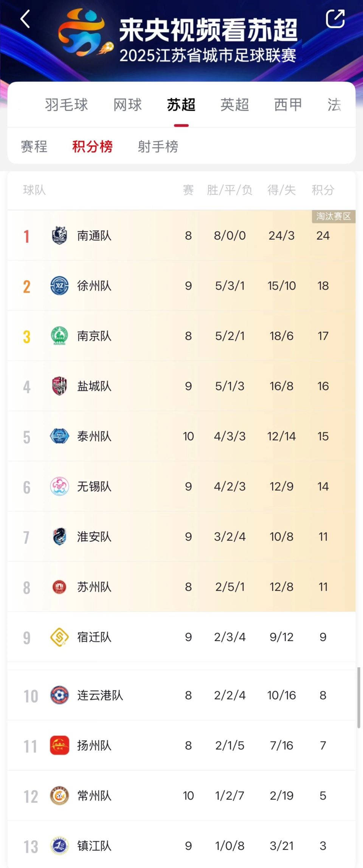Select the 射手榜 top scorers sub-tab

pyautogui.click(x=158, y=147)
